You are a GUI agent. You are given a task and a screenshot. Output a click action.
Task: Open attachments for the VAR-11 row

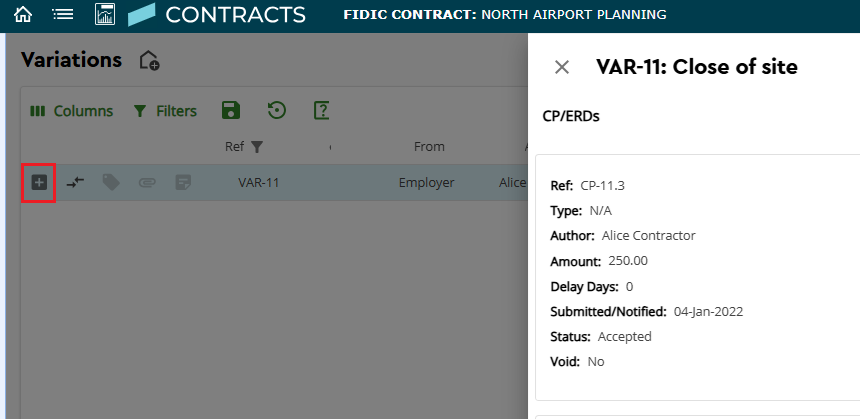[147, 182]
